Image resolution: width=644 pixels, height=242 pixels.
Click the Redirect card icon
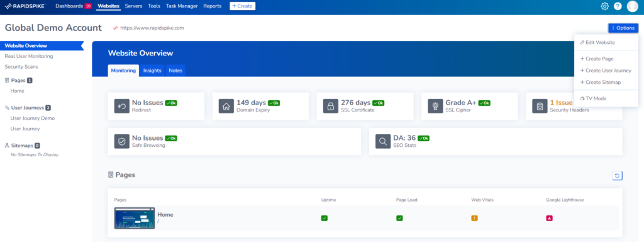point(121,106)
